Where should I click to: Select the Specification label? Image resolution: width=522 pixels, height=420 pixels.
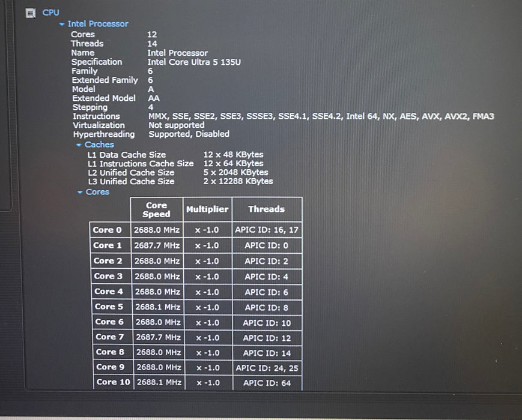(97, 62)
